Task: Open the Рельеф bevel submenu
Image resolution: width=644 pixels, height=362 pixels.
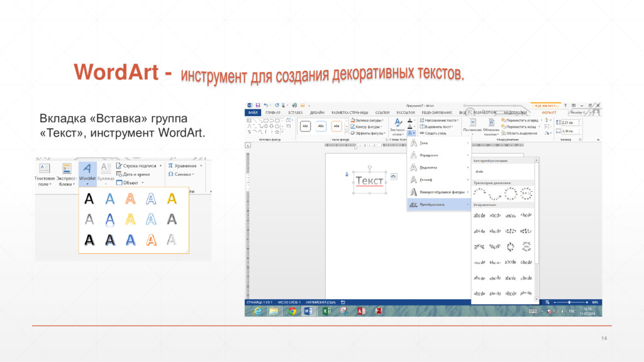Action: coord(439,180)
